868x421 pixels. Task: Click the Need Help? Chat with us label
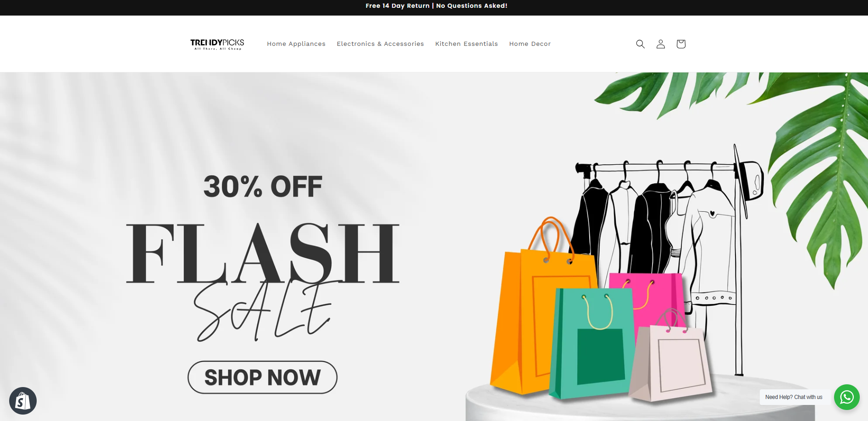(794, 397)
